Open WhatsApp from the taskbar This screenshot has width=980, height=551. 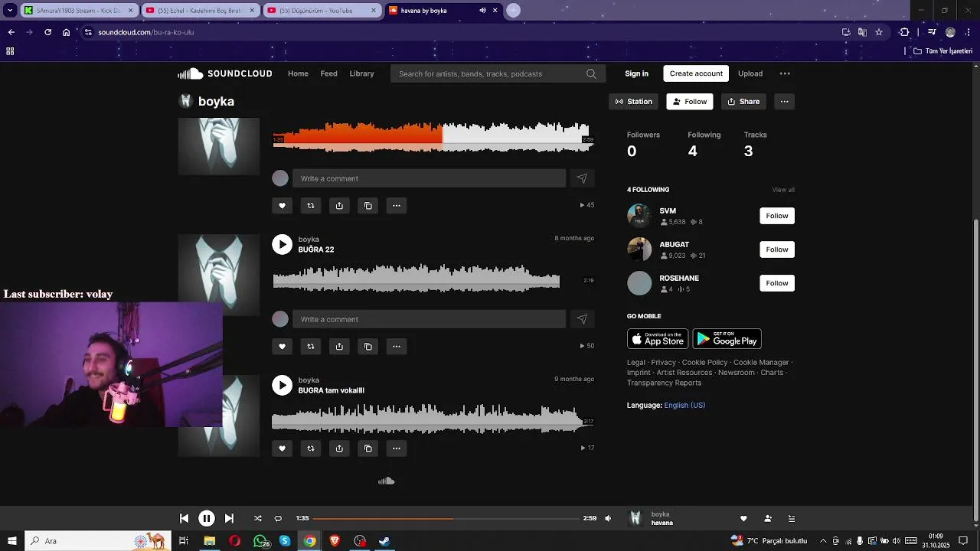(x=260, y=541)
